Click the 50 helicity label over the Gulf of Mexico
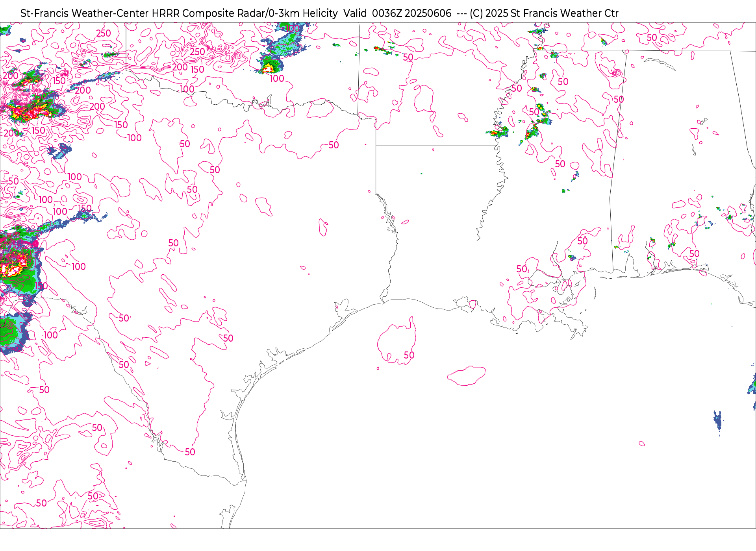 pos(409,355)
